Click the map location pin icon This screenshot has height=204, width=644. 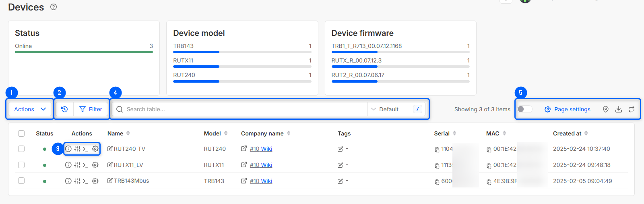(x=605, y=109)
